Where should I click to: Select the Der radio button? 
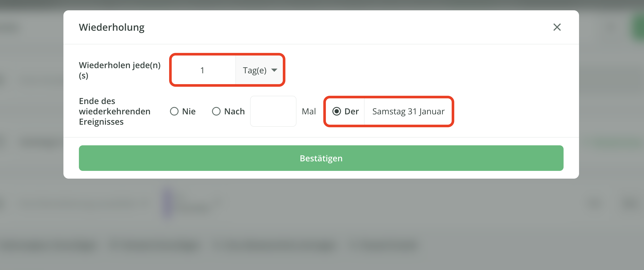(337, 111)
